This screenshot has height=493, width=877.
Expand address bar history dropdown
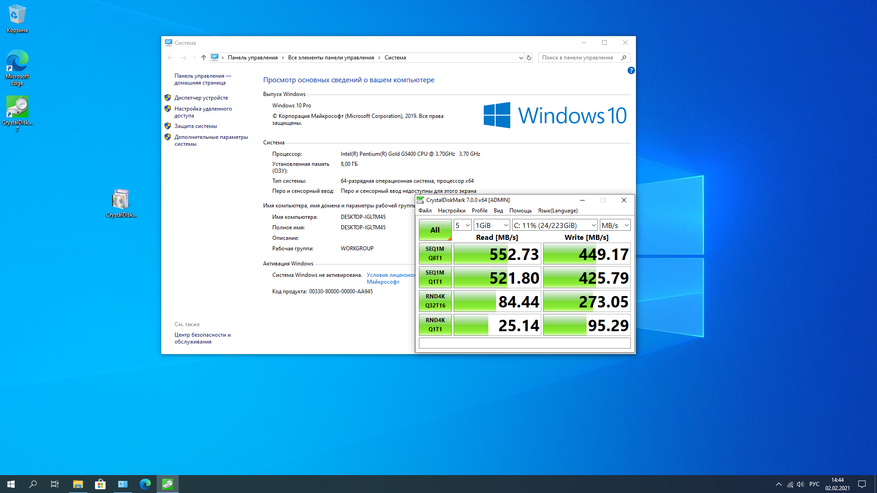point(521,58)
